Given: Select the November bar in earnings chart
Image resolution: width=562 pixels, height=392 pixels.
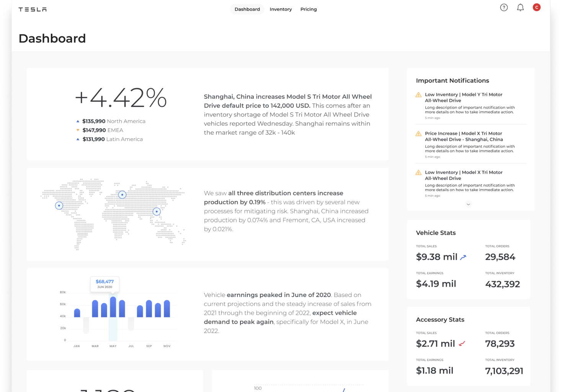Looking at the screenshot, I should pyautogui.click(x=167, y=309).
